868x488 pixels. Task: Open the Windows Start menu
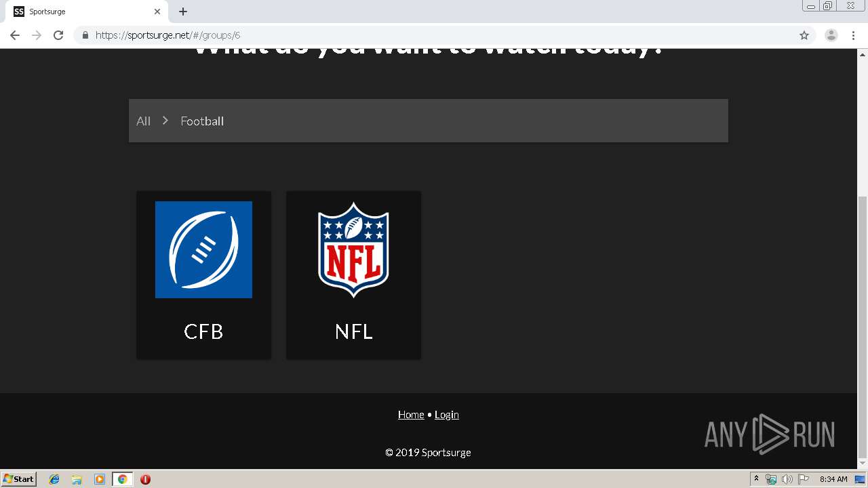19,479
